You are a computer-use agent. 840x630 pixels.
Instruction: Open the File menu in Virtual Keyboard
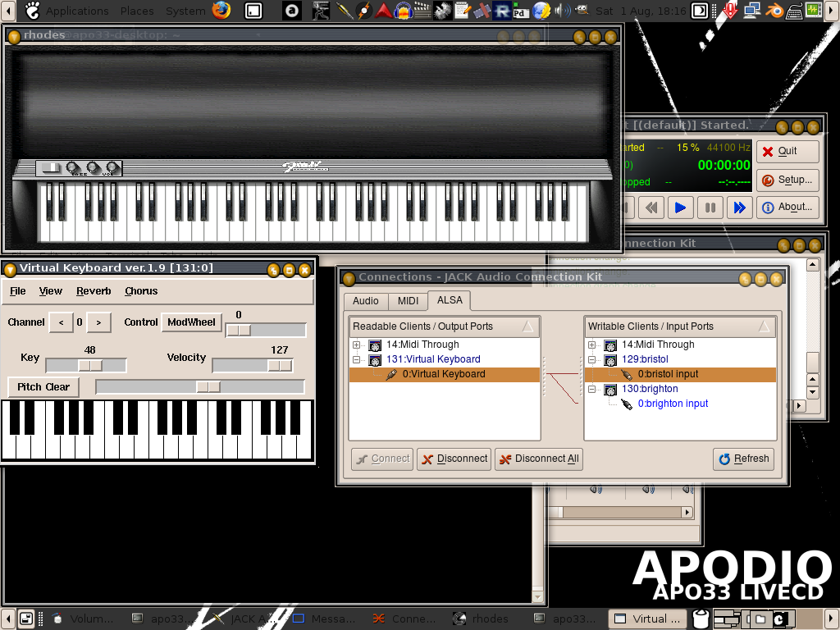pyautogui.click(x=18, y=291)
